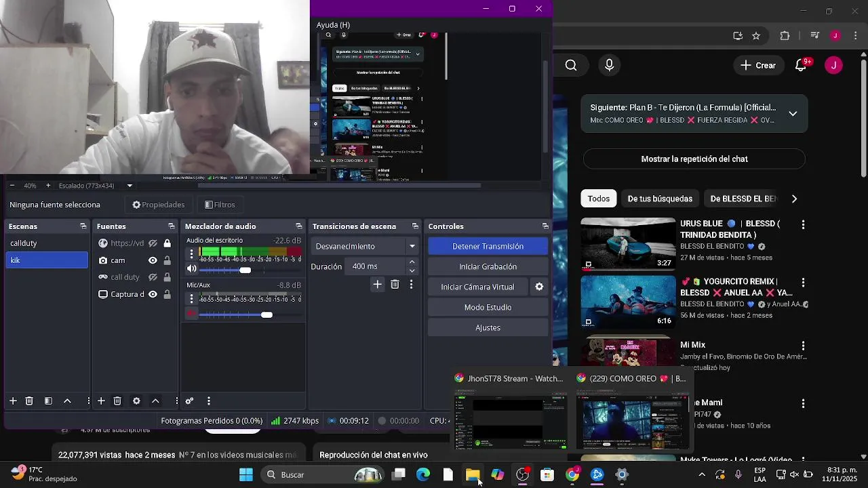The image size is (868, 488).
Task: Open scene filters icon in Escenas panel
Action: 48,401
